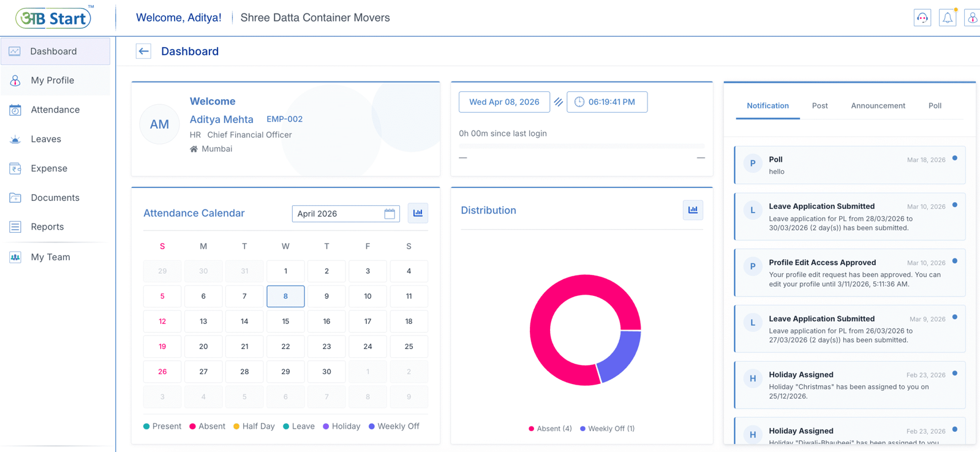This screenshot has width=980, height=452.
Task: Toggle the Weekly Off legend under donut chart
Action: [x=607, y=429]
